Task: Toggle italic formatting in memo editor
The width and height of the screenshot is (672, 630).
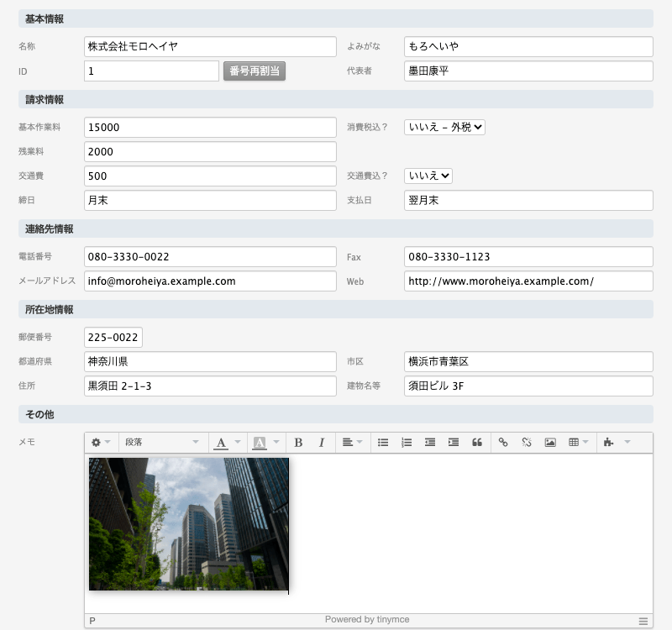Action: pyautogui.click(x=321, y=443)
